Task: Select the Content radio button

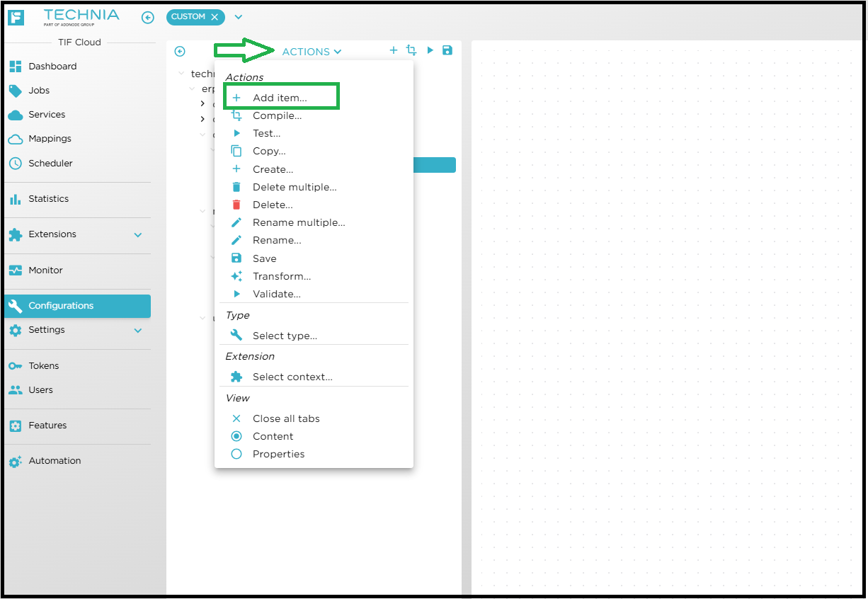Action: click(236, 436)
